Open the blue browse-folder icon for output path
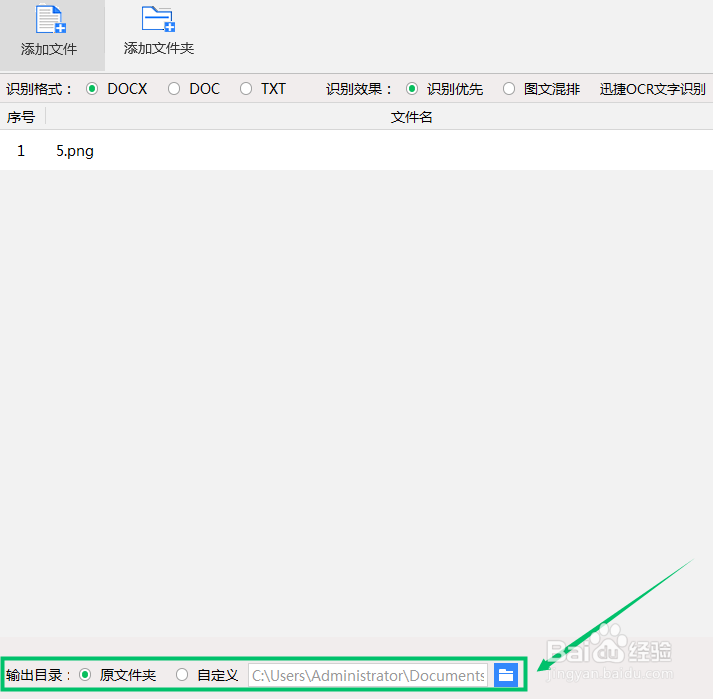The width and height of the screenshot is (713, 699). pyautogui.click(x=506, y=675)
